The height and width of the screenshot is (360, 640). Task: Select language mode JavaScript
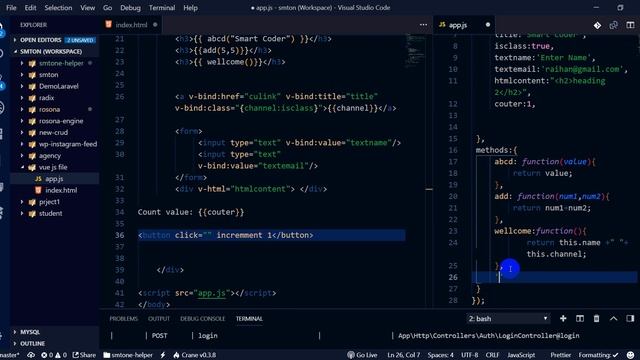pos(521,355)
